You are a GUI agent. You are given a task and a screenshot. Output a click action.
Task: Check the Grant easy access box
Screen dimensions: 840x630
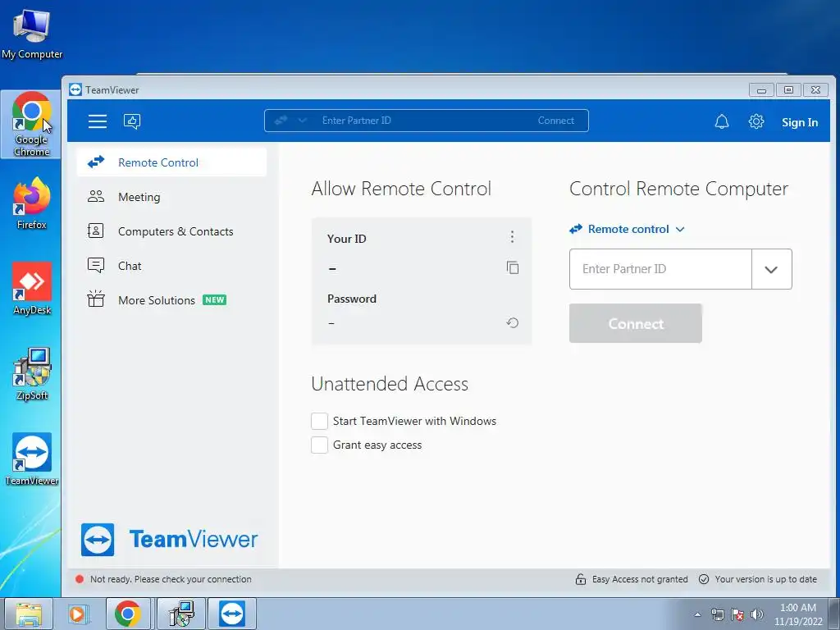point(319,445)
